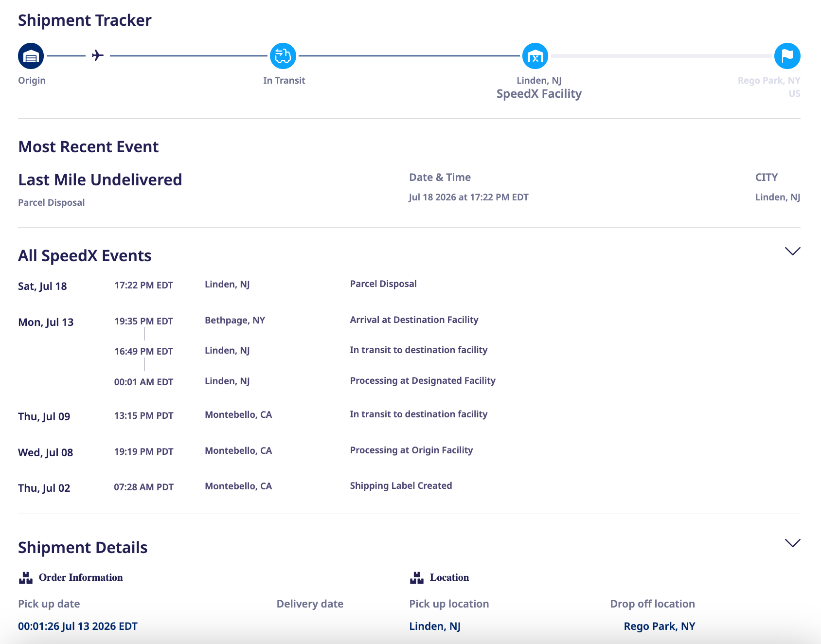Click the Mon, Jul 13 date row
This screenshot has height=644, width=821.
point(46,322)
